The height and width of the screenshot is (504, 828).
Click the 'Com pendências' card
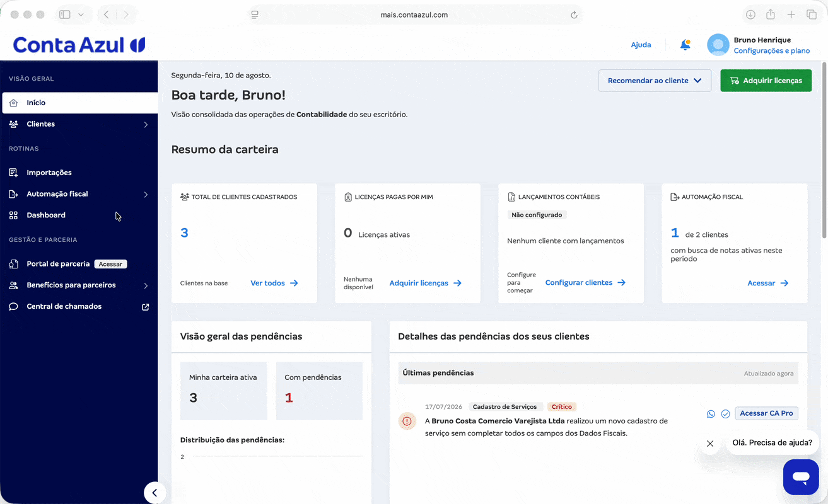319,391
